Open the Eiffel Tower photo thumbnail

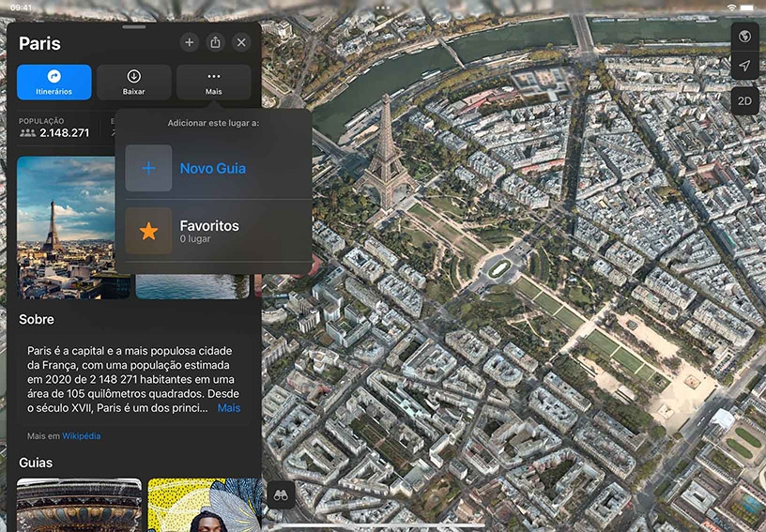[x=66, y=227]
